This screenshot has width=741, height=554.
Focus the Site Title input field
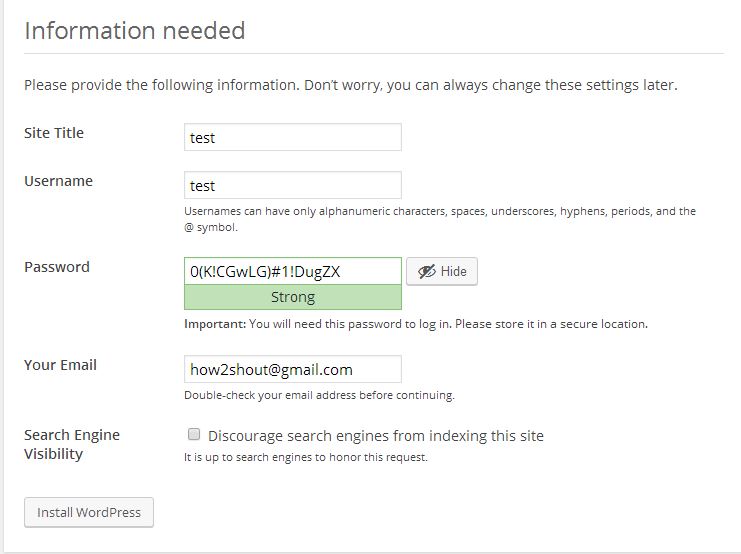293,137
